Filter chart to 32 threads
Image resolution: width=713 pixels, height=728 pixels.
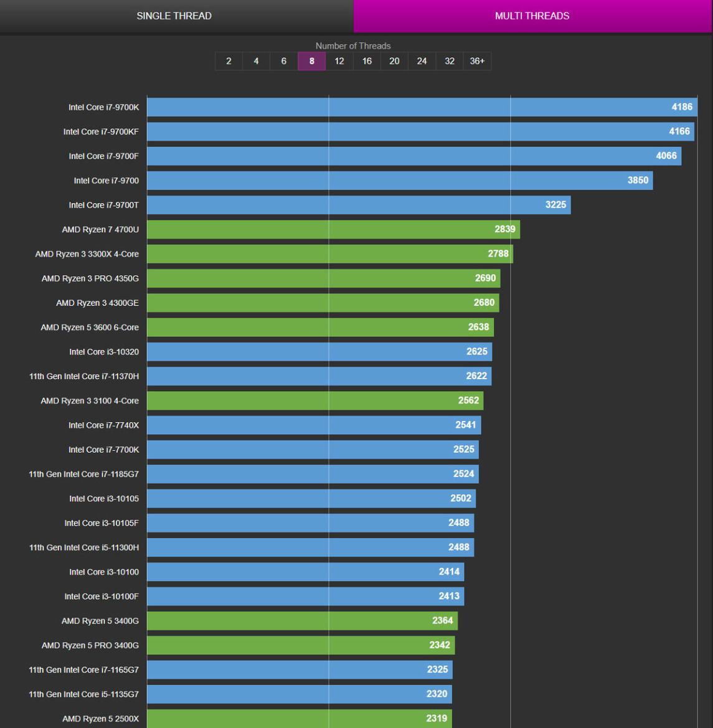point(450,61)
